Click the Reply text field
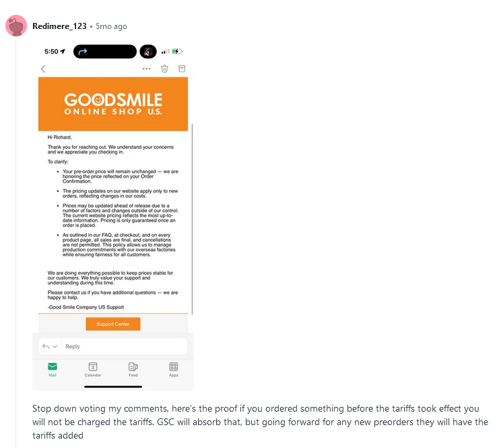Screen dimensions: 497x448 click(x=124, y=346)
